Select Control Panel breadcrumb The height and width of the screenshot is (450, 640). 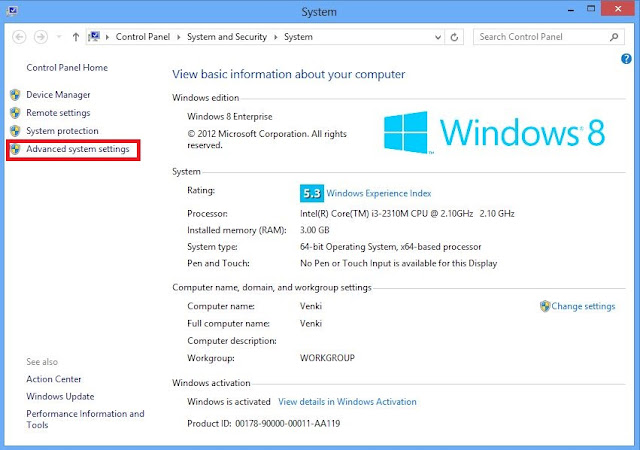click(143, 37)
